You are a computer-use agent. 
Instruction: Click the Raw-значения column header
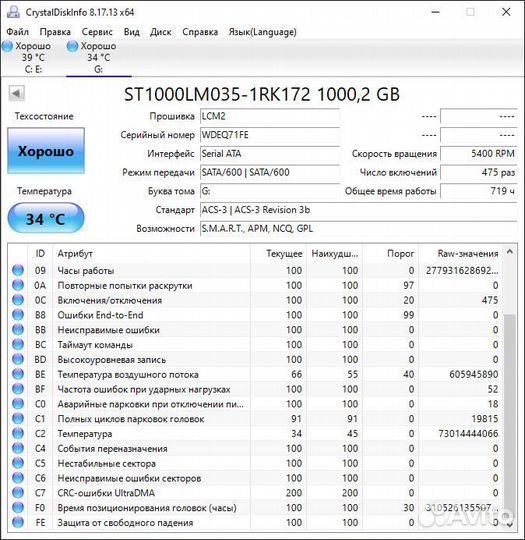(x=460, y=254)
